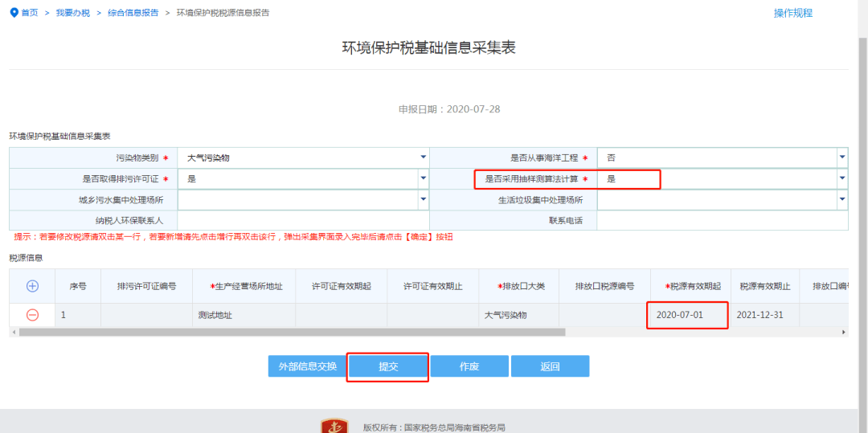
Task: Click the right arrow on horizontal scrollbar
Action: tap(844, 333)
